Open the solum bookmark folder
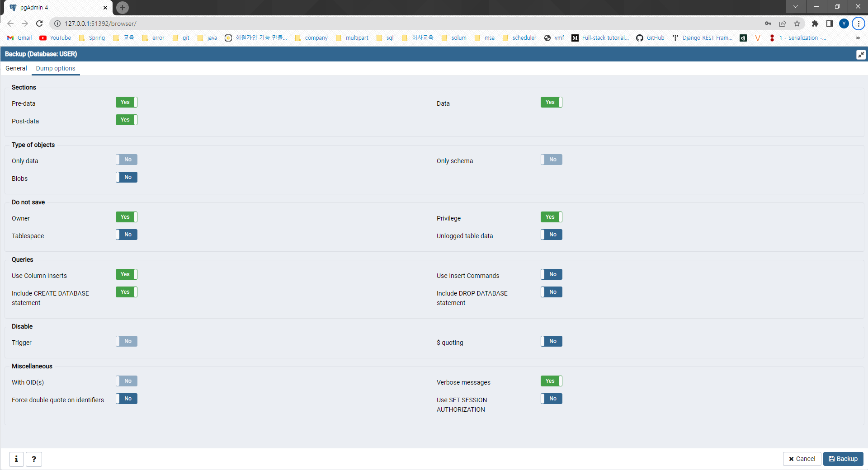 (x=454, y=38)
